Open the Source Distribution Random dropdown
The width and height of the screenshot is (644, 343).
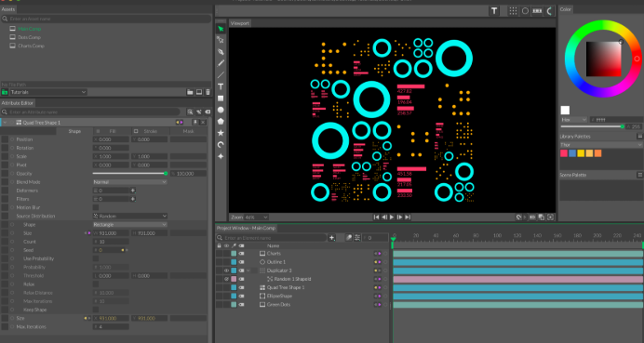click(x=129, y=217)
